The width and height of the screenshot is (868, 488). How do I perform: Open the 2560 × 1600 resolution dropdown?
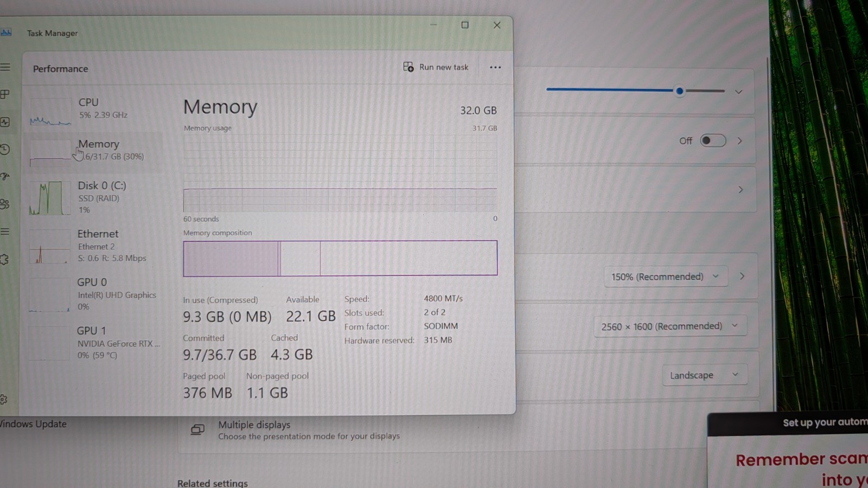coord(671,326)
